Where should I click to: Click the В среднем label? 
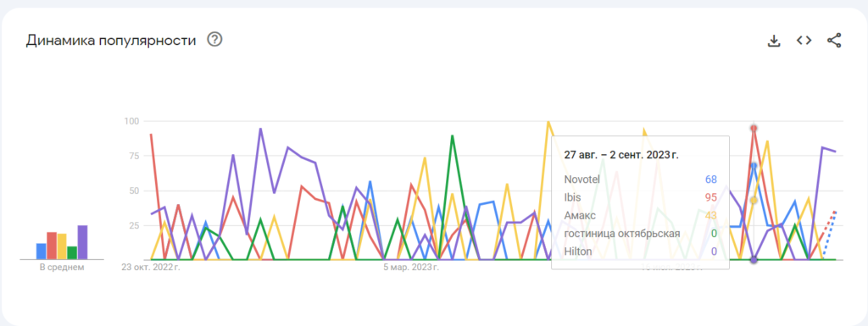pyautogui.click(x=61, y=268)
